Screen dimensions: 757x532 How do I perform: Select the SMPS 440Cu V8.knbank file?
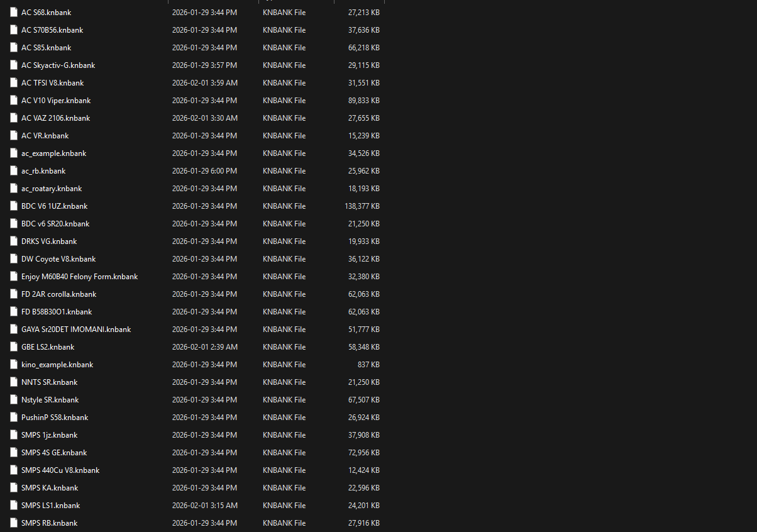point(60,470)
